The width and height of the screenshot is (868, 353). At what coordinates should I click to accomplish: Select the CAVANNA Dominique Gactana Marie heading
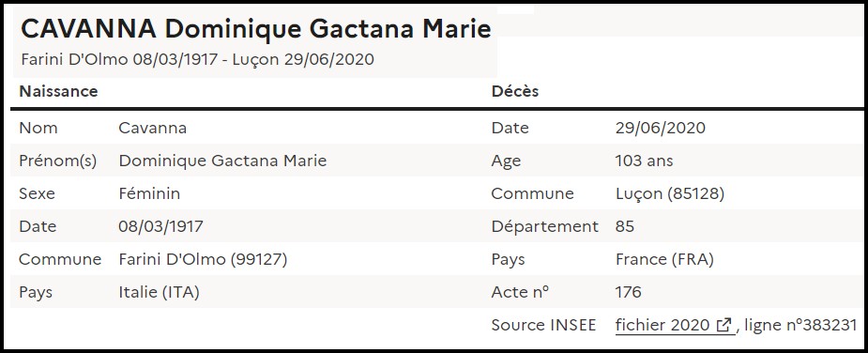[256, 29]
